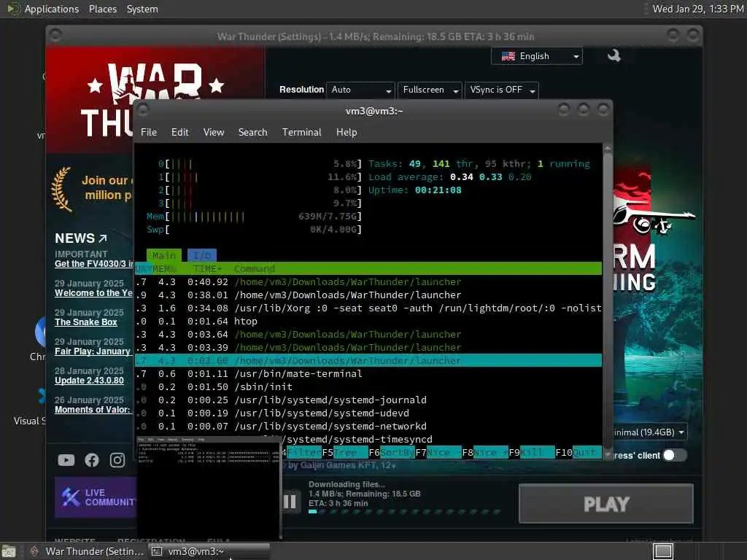This screenshot has width=747, height=560.
Task: Click workspace switcher in bottom right panel
Action: [x=663, y=551]
